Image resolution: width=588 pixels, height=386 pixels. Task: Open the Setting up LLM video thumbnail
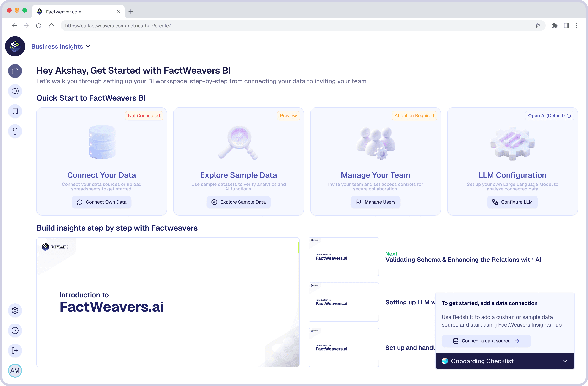coord(344,302)
